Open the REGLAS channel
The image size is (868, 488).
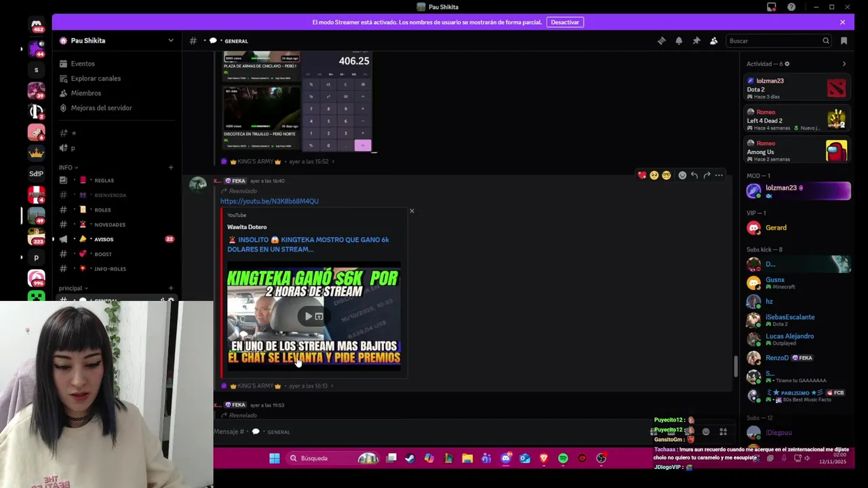117,180
